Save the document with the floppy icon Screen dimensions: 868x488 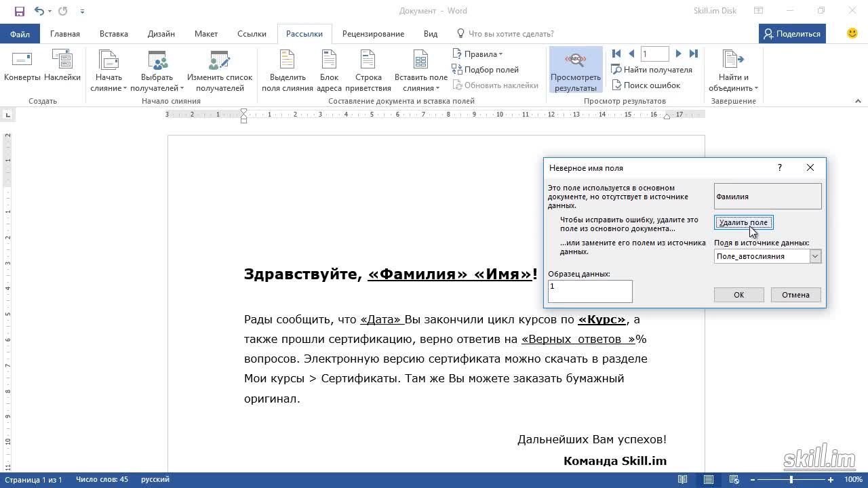pyautogui.click(x=19, y=11)
